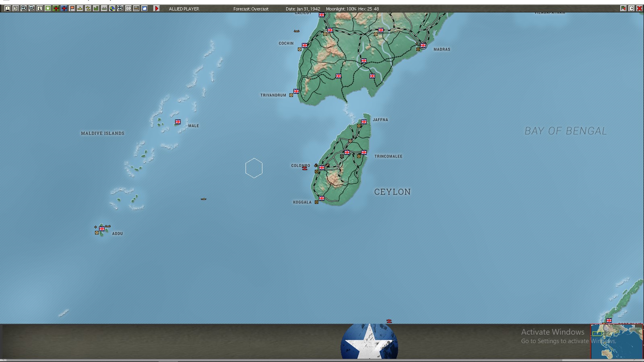The image size is (644, 362).
Task: Open the weather cloud icon
Action: pos(144,8)
